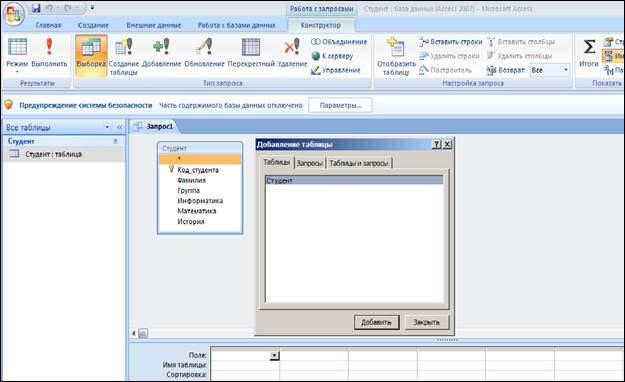Click the undo icon in quick access
625x382 pixels.
click(49, 8)
